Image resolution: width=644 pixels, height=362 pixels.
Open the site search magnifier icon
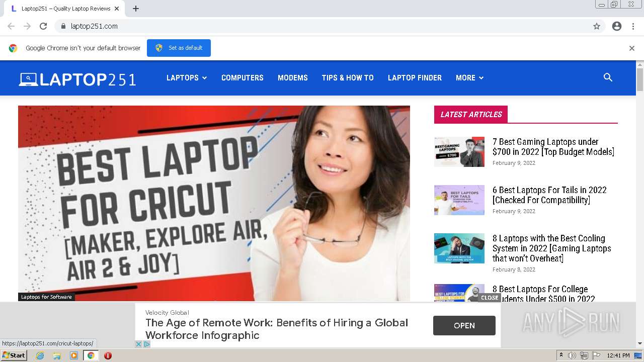coord(608,77)
